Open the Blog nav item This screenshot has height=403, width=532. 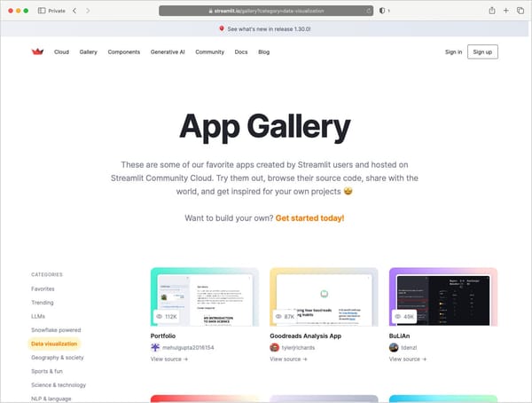coord(263,52)
